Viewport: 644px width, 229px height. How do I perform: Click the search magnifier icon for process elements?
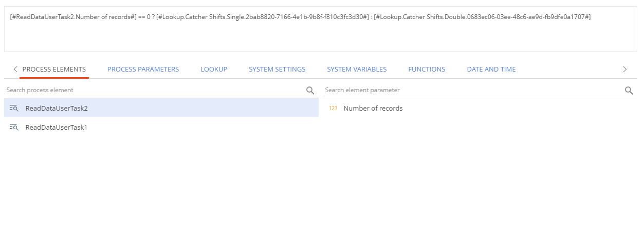point(310,91)
